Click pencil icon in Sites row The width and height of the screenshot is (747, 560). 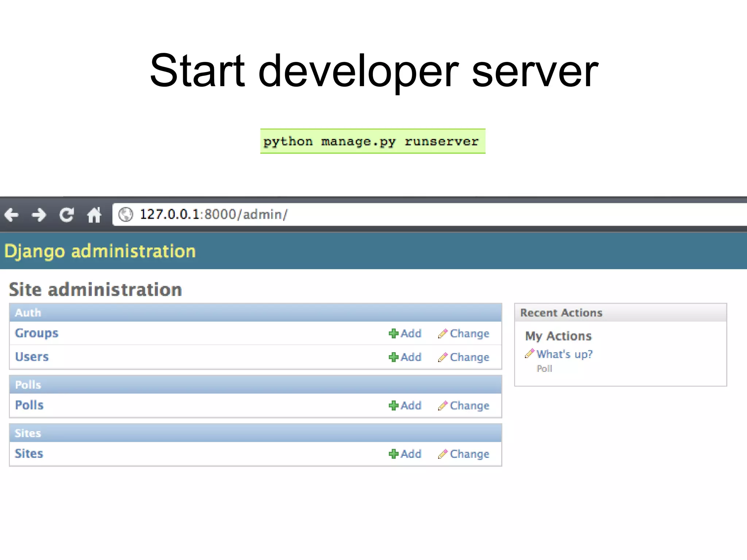pos(443,454)
